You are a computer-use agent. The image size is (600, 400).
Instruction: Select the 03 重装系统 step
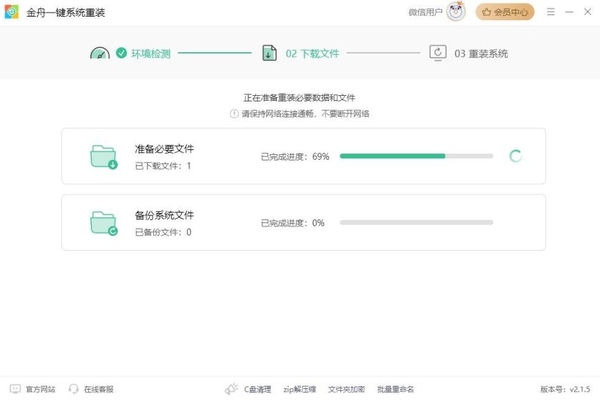(x=481, y=54)
